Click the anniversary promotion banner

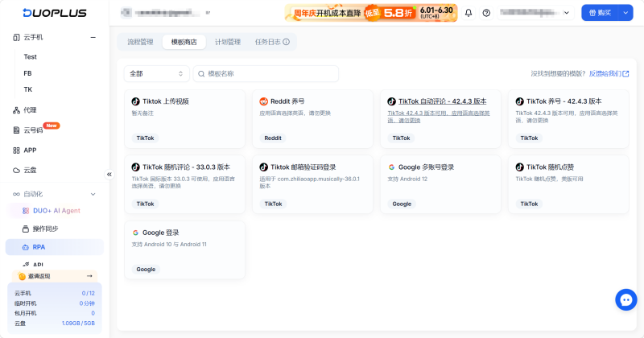tap(371, 13)
